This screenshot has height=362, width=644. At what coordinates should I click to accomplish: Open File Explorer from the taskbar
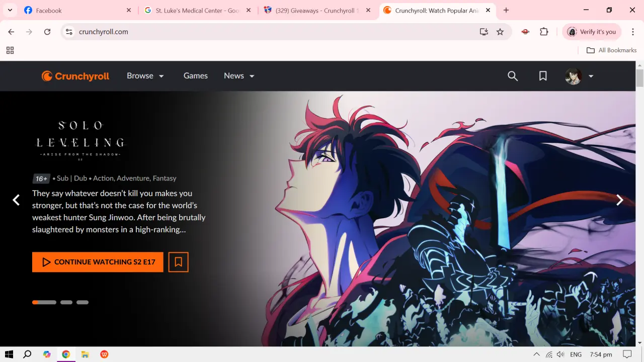(85, 354)
